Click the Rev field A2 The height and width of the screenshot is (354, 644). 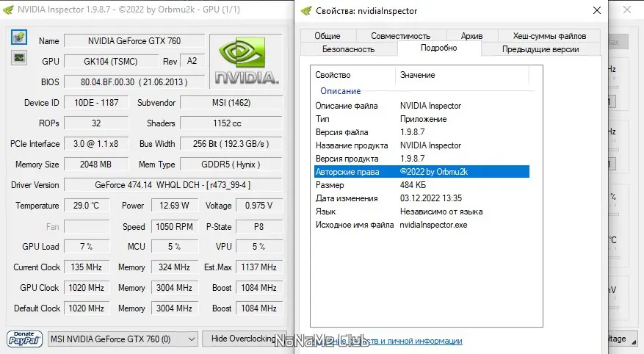pyautogui.click(x=192, y=61)
